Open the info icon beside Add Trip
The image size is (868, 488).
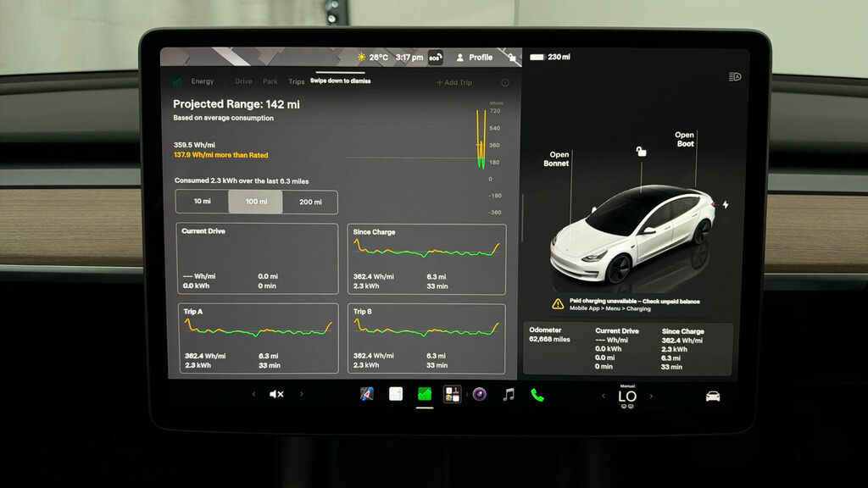coord(505,82)
